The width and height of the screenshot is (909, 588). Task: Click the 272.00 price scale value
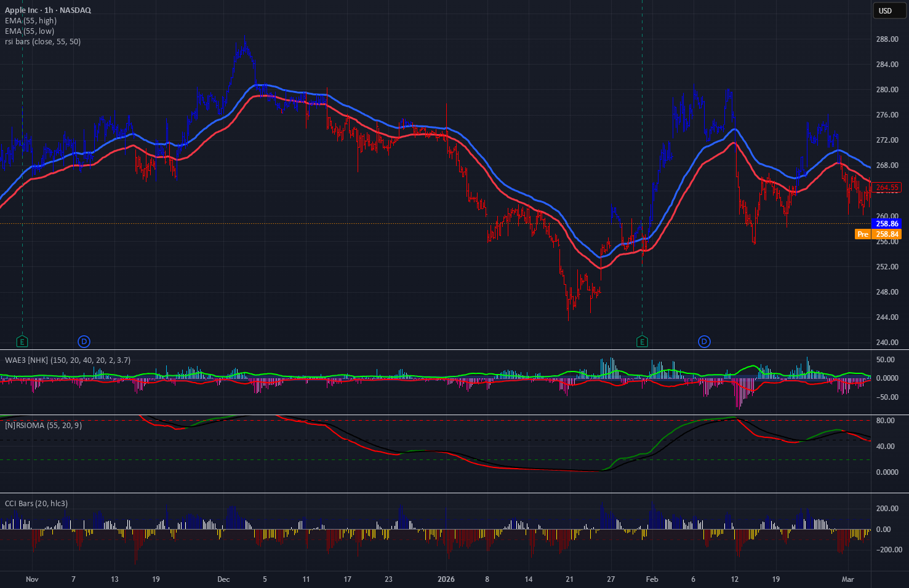pyautogui.click(x=887, y=140)
